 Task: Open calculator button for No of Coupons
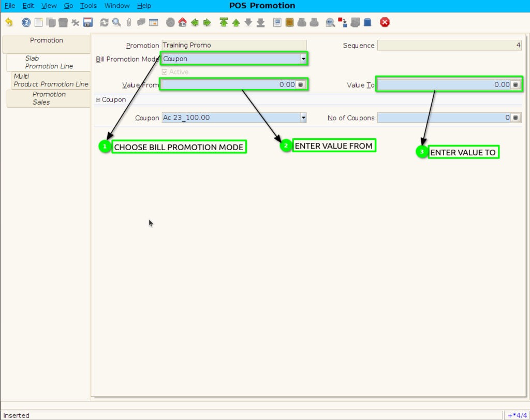tap(516, 118)
